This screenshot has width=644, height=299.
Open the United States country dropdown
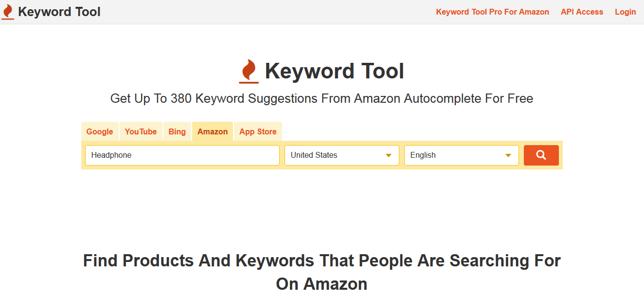coord(341,155)
